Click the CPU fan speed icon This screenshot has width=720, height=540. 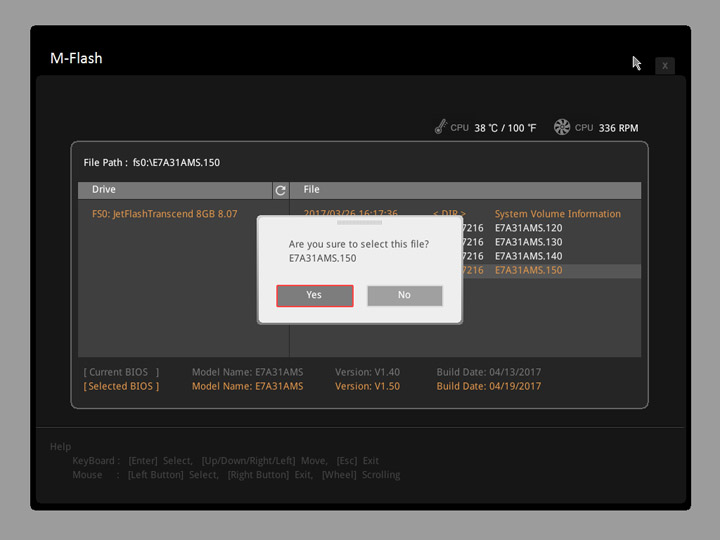[x=562, y=127]
